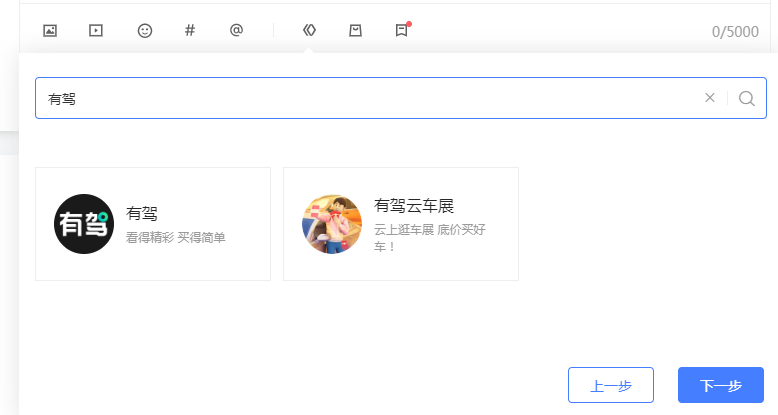
Task: Go back with the 上一步 button
Action: coord(611,385)
